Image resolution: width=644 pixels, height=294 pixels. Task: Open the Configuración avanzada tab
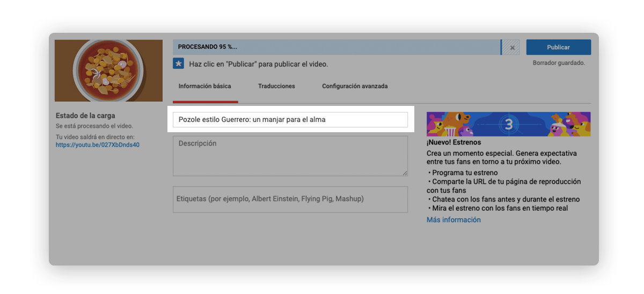355,86
